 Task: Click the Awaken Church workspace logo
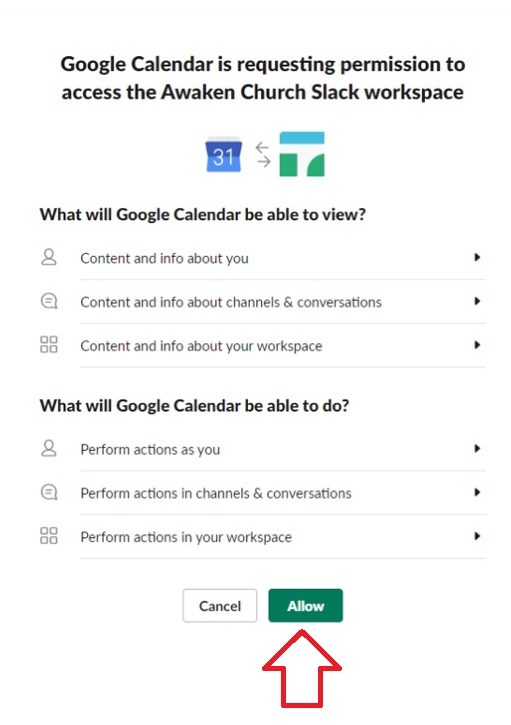[x=302, y=154]
